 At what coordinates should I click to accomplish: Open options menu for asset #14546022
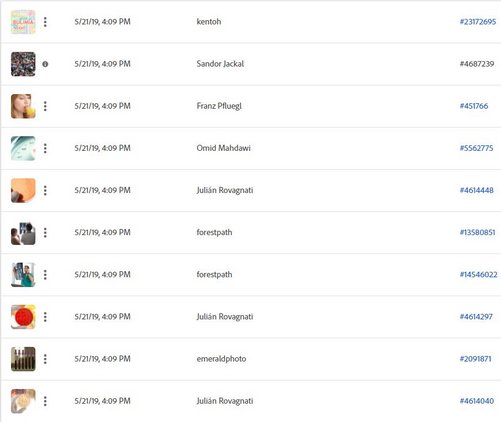tap(45, 275)
